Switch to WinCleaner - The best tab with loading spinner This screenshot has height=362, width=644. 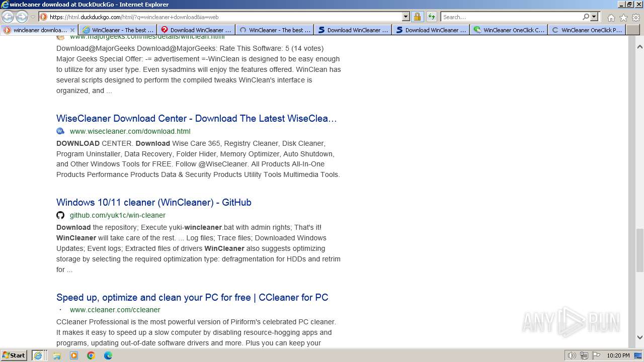(275, 30)
